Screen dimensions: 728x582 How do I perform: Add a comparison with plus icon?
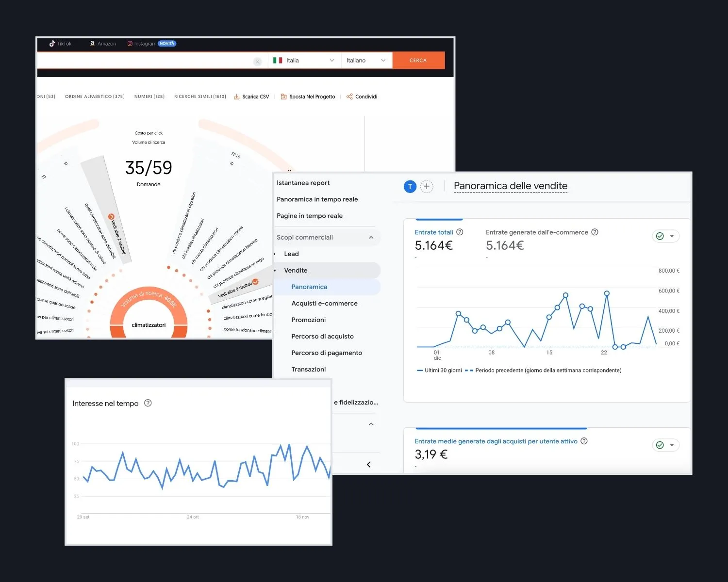[427, 186]
